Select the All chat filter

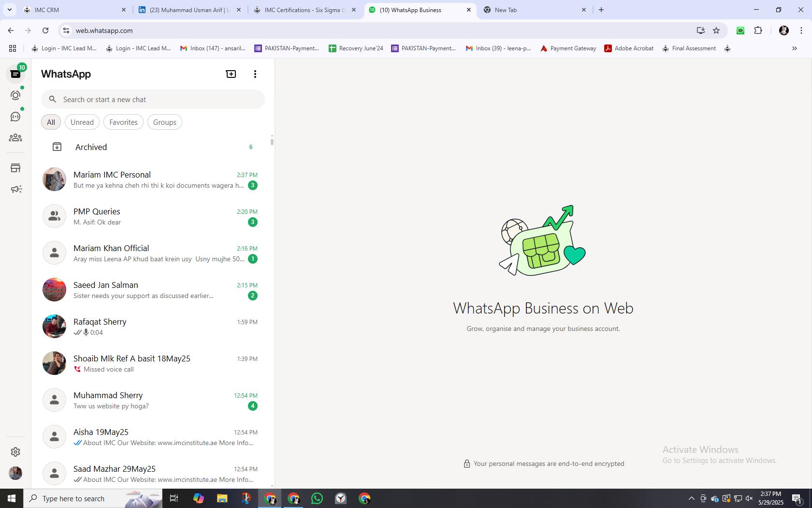tap(51, 122)
